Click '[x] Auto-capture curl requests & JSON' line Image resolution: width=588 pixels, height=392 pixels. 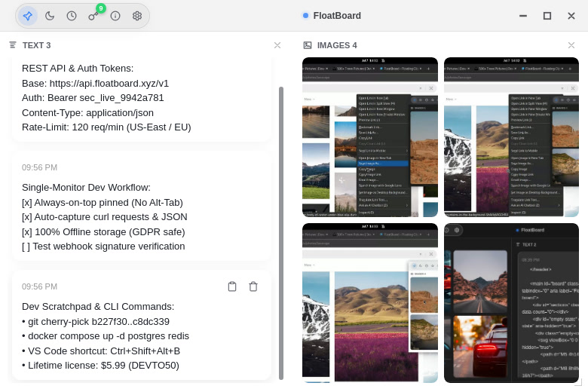pyautogui.click(x=105, y=217)
